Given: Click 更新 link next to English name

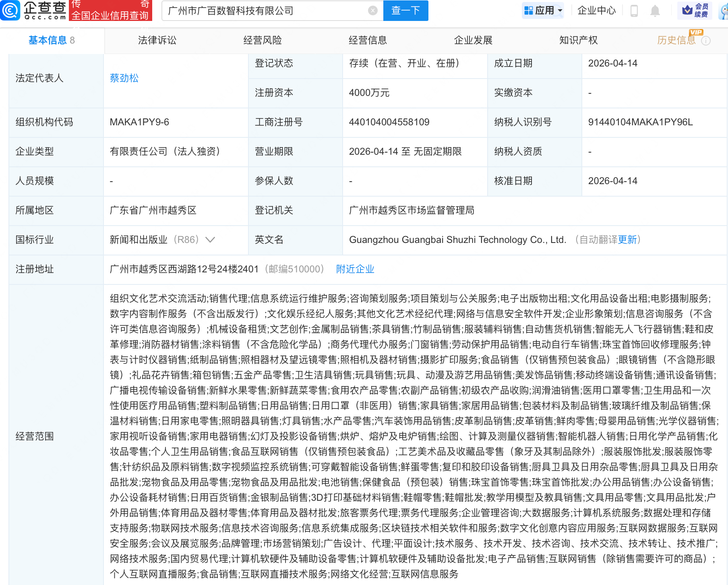Looking at the screenshot, I should [x=627, y=240].
